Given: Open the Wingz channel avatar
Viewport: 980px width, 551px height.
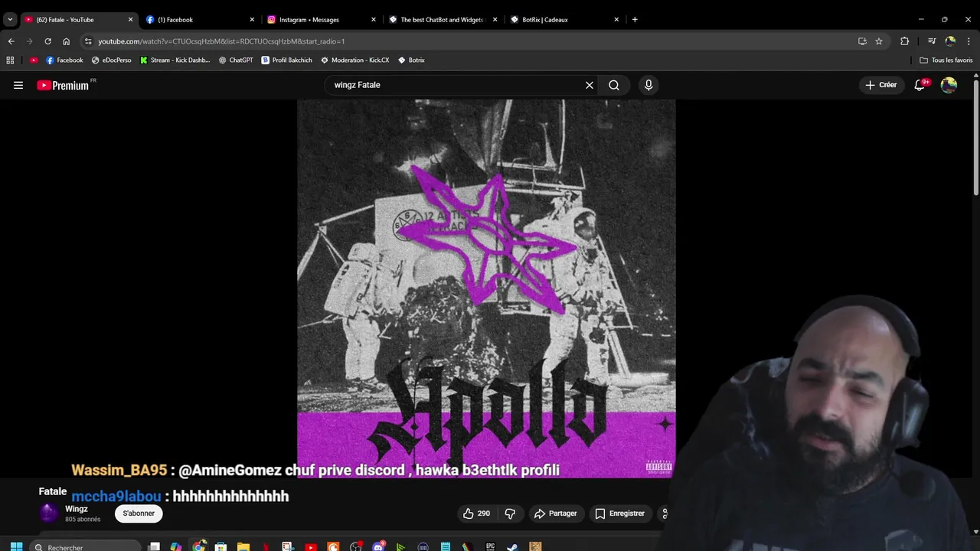Looking at the screenshot, I should coord(48,514).
